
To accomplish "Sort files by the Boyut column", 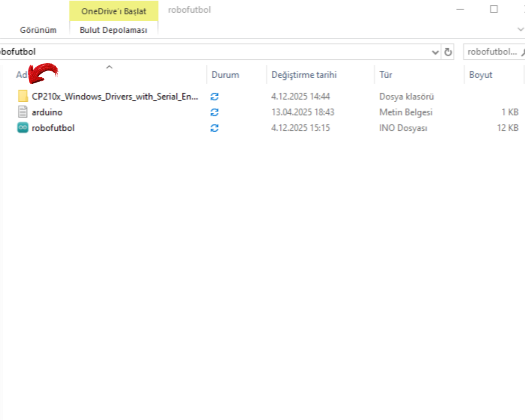I will (480, 75).
